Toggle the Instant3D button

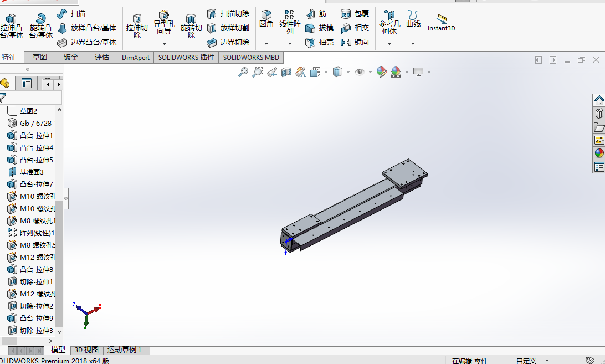pyautogui.click(x=442, y=22)
